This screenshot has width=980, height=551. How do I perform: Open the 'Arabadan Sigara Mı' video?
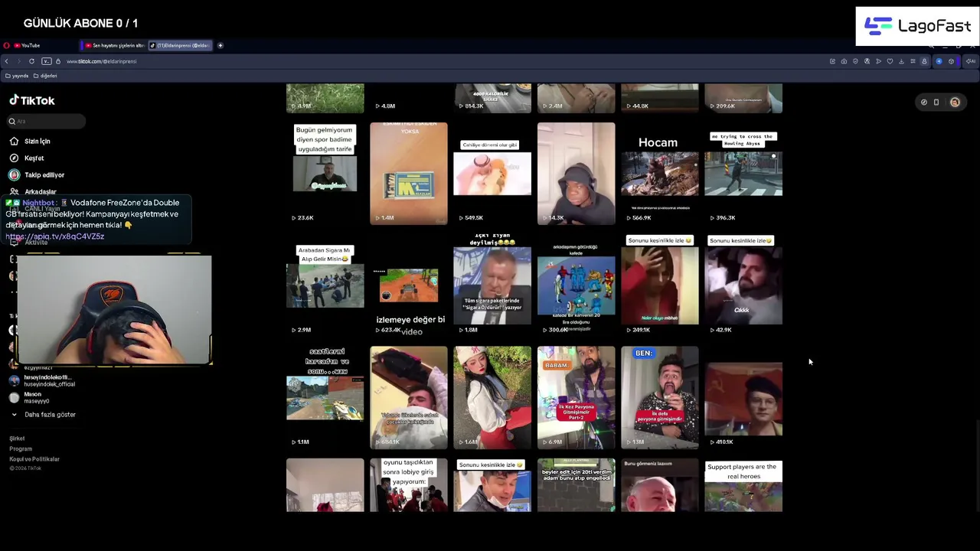pos(325,285)
